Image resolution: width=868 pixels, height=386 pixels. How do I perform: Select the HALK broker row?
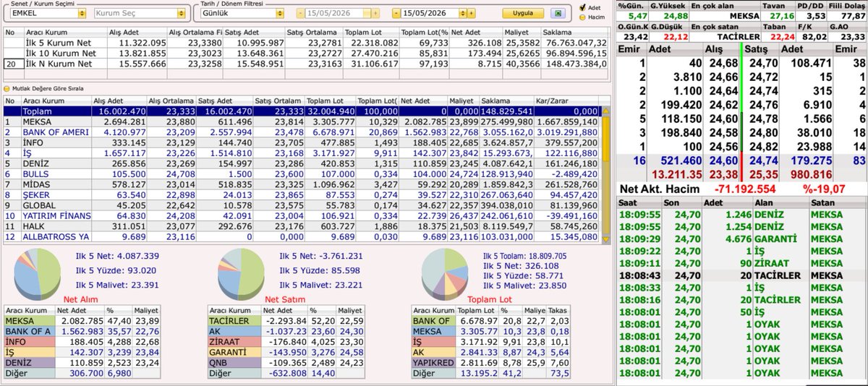click(302, 226)
